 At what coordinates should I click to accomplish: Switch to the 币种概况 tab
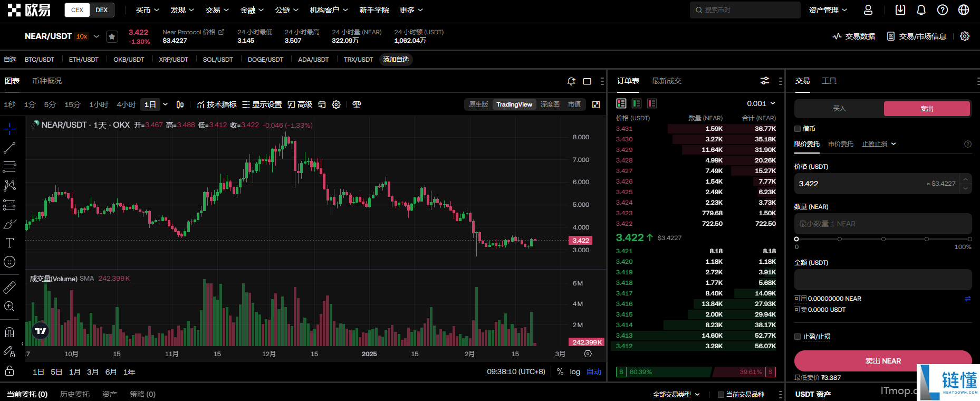(47, 81)
